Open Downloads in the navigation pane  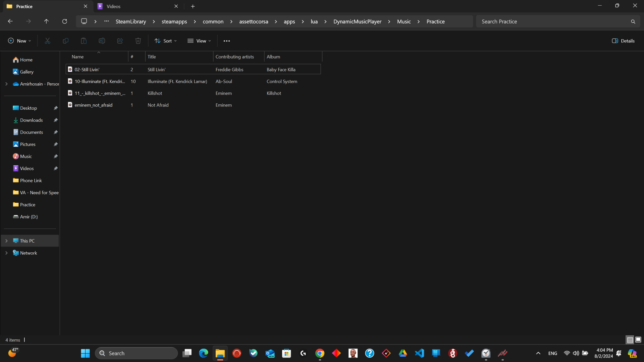point(31,120)
